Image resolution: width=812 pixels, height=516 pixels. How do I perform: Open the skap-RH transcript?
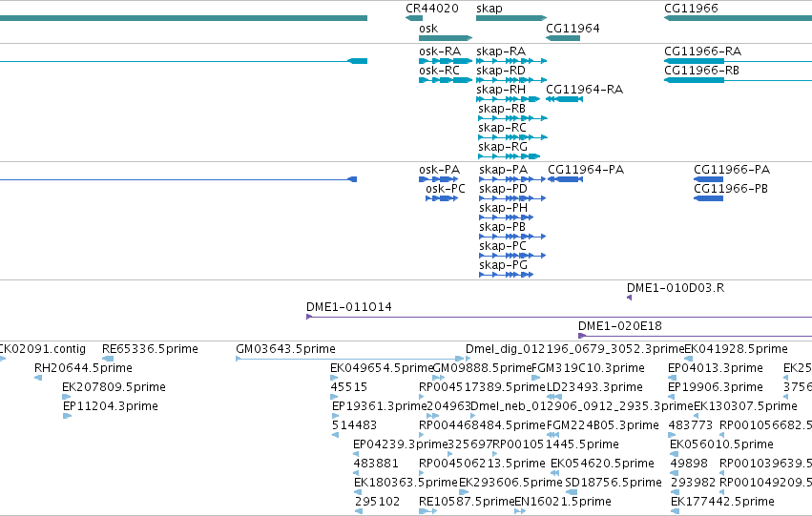tap(508, 99)
